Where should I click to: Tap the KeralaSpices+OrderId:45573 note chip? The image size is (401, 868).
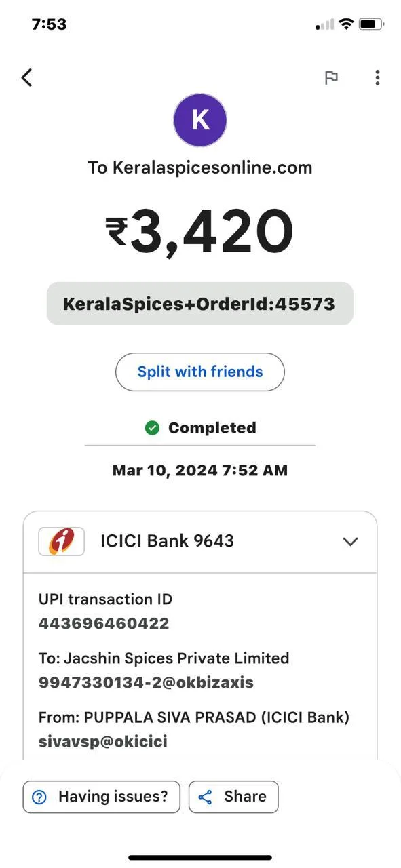coord(200,304)
